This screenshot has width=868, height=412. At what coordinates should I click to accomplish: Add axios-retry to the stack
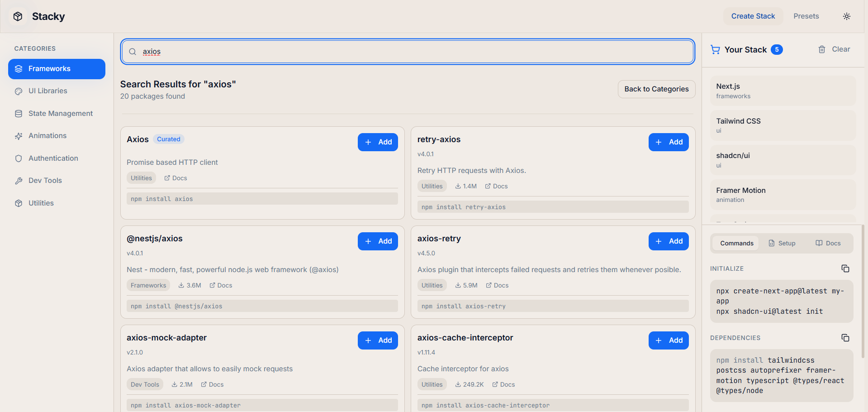tap(669, 241)
